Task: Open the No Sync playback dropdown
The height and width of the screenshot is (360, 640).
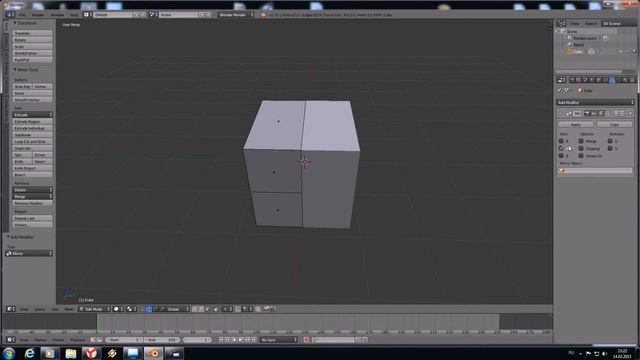Action: tap(279, 340)
